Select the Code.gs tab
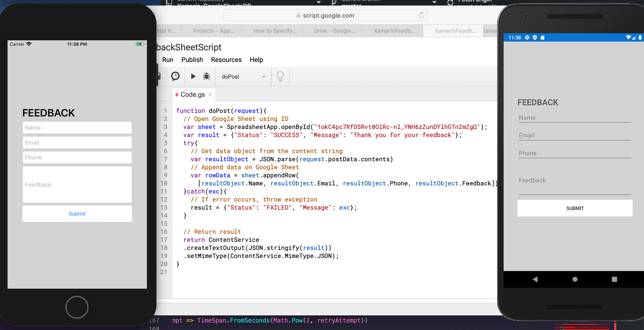The image size is (644, 330). click(x=191, y=94)
